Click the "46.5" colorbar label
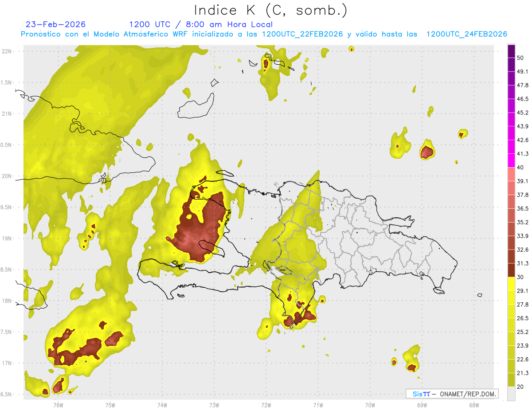Screen dimensions: 532x411 tap(523, 99)
